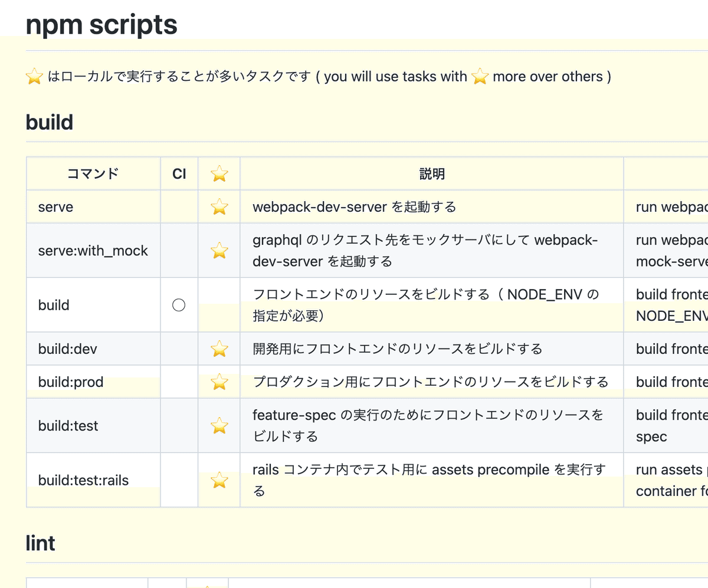Click the star icon in the build:test:rails row
The height and width of the screenshot is (588, 708).
coord(219,479)
